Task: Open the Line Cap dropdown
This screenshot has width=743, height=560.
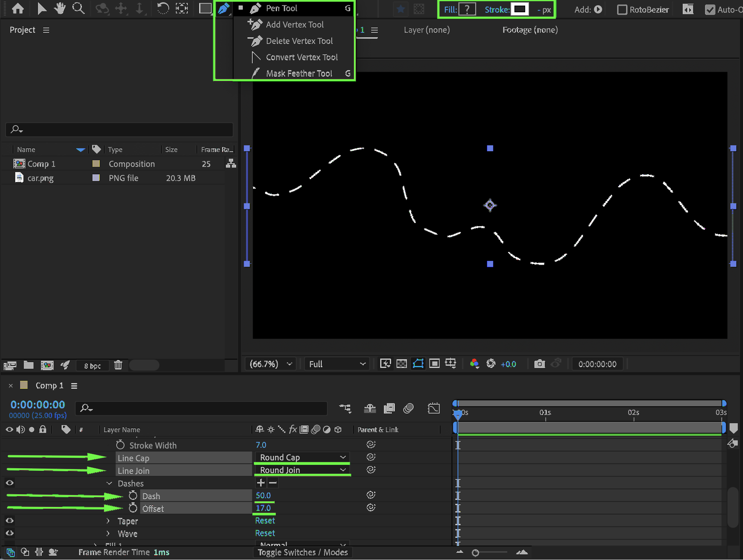Action: coord(302,457)
